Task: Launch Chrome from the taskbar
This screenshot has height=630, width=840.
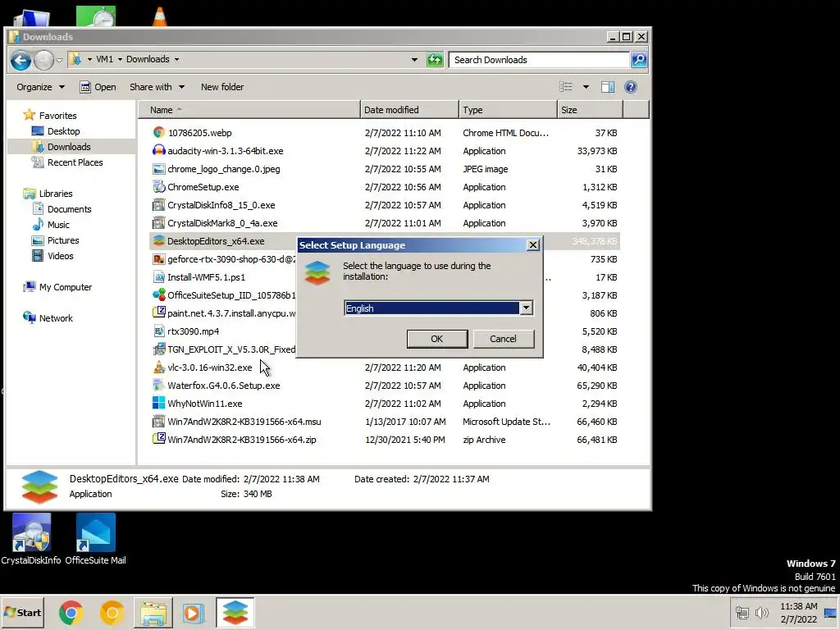Action: coord(71,613)
